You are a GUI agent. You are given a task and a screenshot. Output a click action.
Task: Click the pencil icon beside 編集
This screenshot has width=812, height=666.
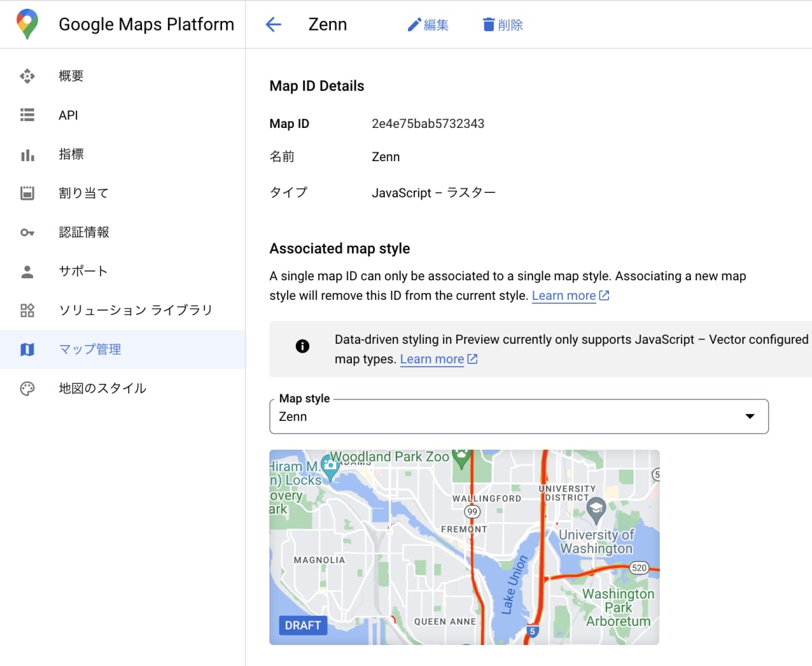click(x=414, y=25)
